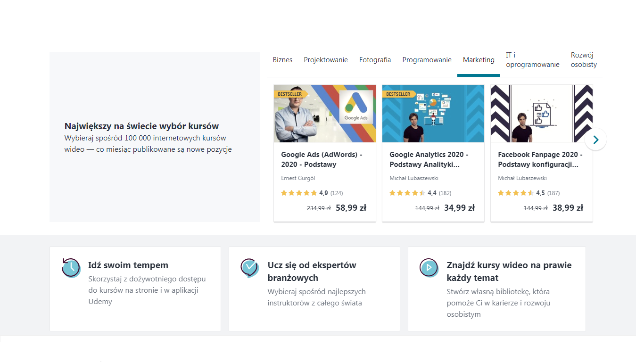The height and width of the screenshot is (362, 644).
Task: Click the star rating of the Google Ads course
Action: 299,193
